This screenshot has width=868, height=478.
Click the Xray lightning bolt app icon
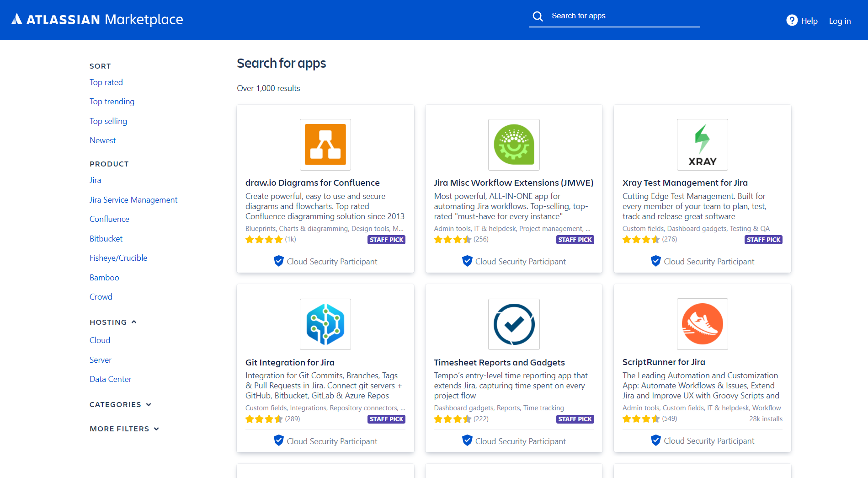[702, 145]
